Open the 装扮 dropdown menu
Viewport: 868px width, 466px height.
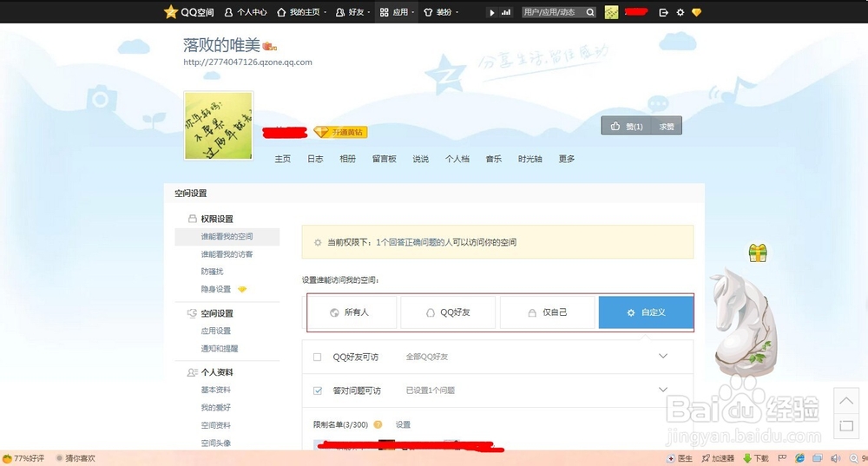click(441, 12)
